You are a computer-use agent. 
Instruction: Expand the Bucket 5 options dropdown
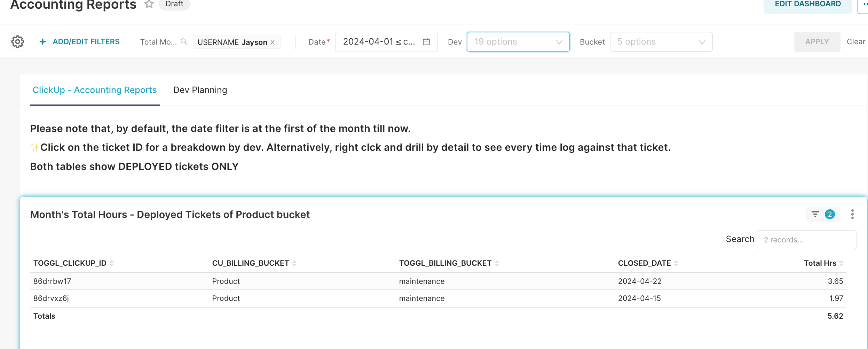click(x=661, y=42)
